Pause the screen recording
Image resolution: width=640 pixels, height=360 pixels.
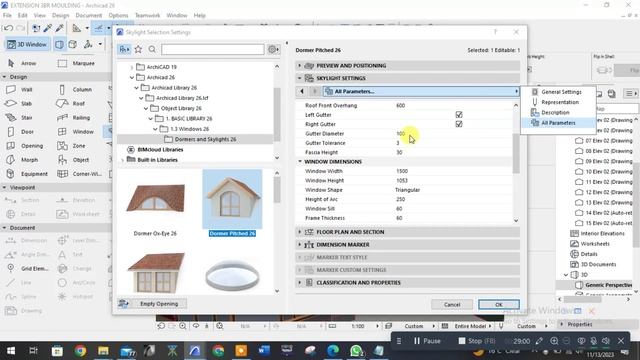427,341
